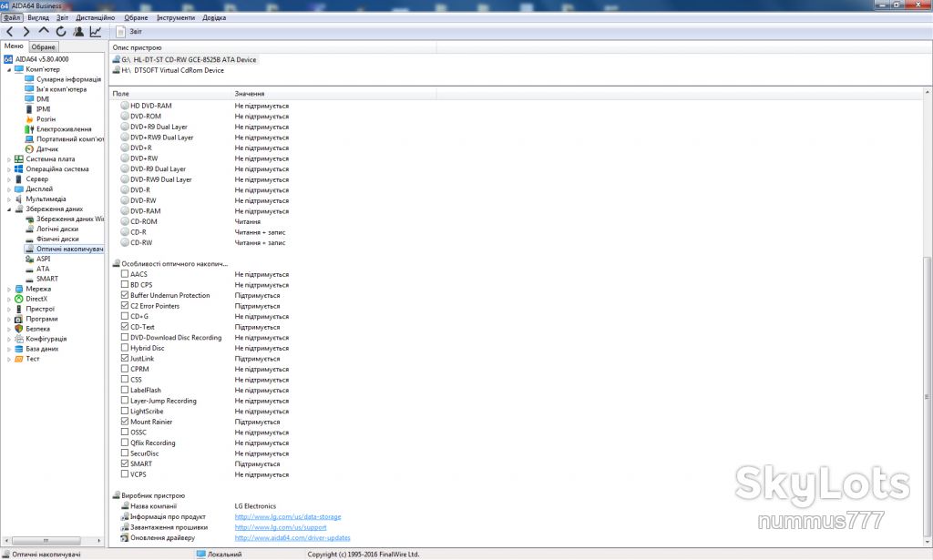This screenshot has height=560, width=933.
Task: Open the lg.com support firmware link
Action: (x=281, y=527)
